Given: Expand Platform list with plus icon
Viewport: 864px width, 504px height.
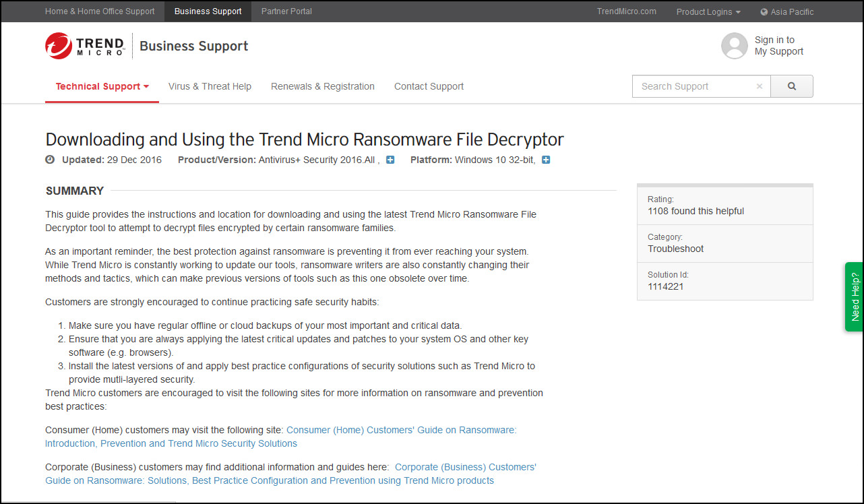Looking at the screenshot, I should click(546, 160).
